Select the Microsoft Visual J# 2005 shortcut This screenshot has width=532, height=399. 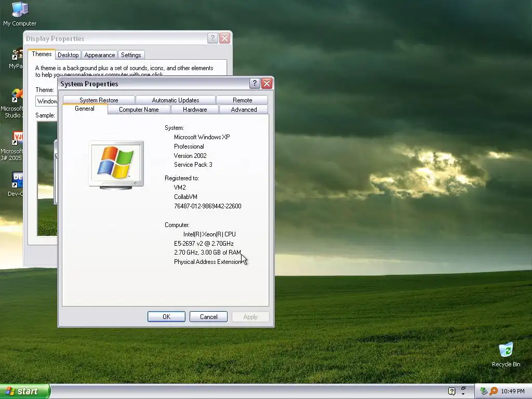coord(13,146)
